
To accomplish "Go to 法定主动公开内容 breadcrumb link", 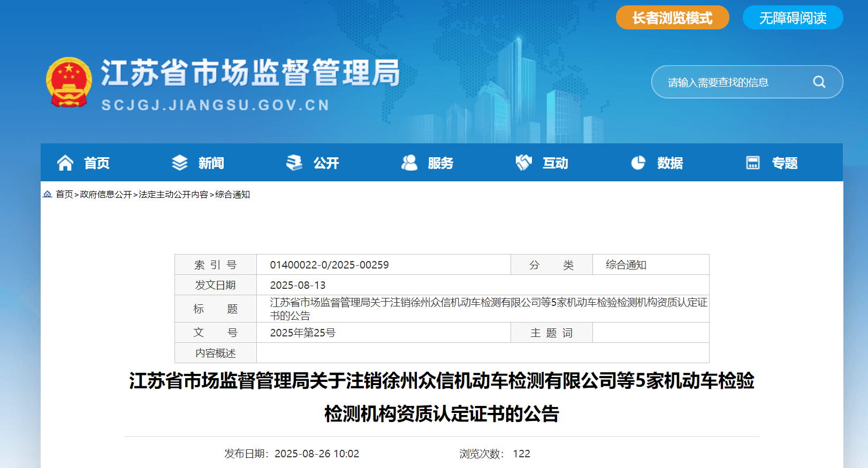I will [173, 194].
